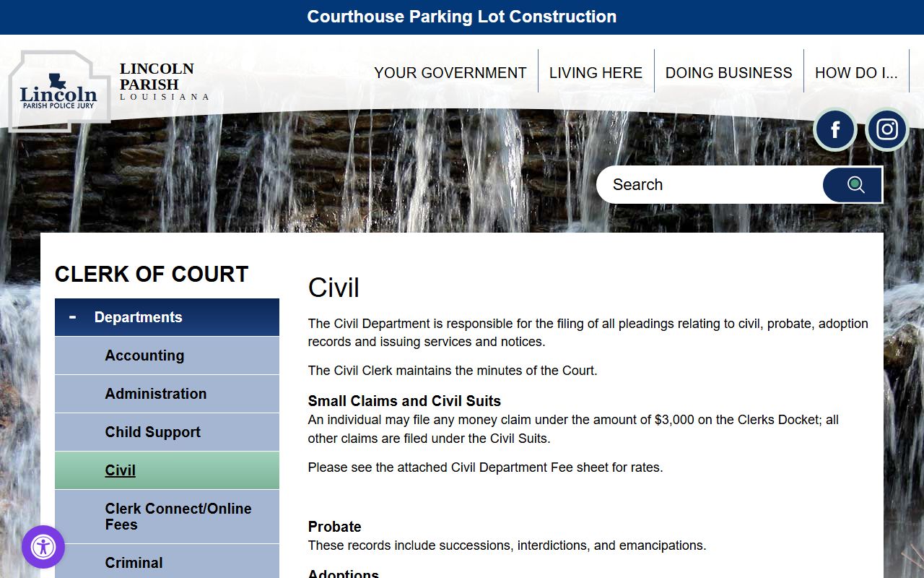Go to the Accounting department page
924x578 pixels.
(x=167, y=355)
